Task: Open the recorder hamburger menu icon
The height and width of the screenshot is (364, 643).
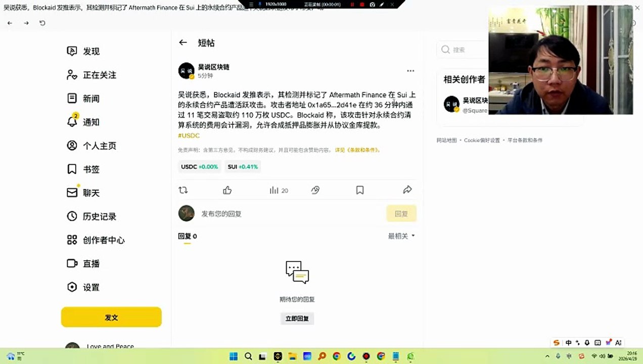Action: point(251,4)
